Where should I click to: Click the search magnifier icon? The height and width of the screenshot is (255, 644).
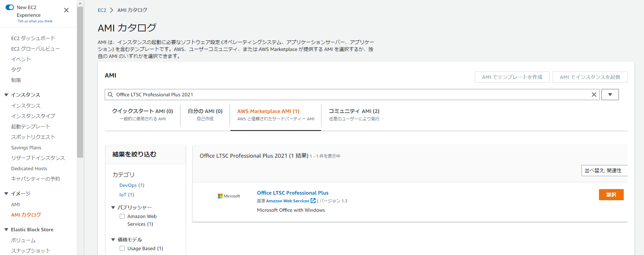point(110,95)
